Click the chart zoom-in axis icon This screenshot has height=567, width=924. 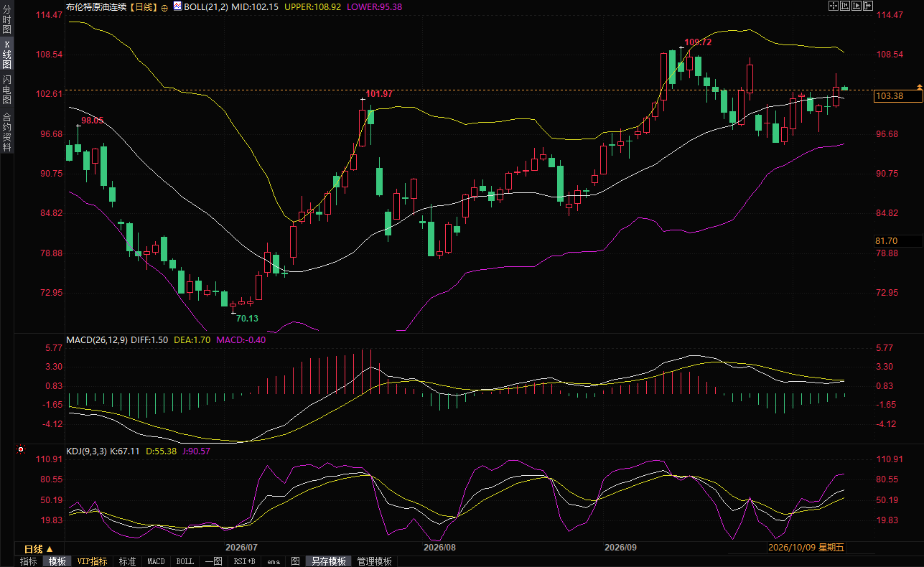[857, 6]
